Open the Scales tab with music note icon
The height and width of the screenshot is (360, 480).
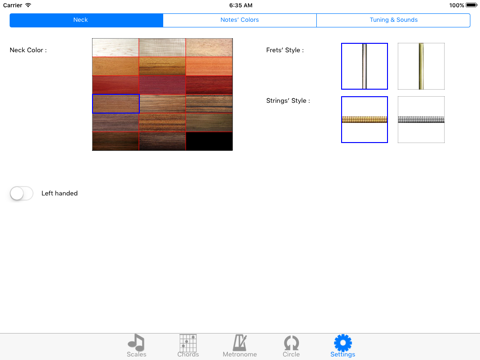pyautogui.click(x=136, y=346)
